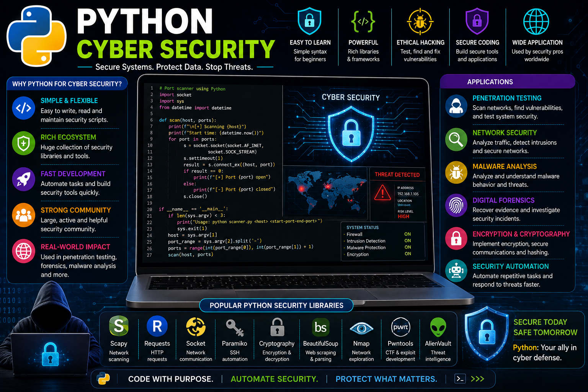This screenshot has height=392, width=588.
Task: Click the Malware Analysis bug icon
Action: click(x=456, y=173)
